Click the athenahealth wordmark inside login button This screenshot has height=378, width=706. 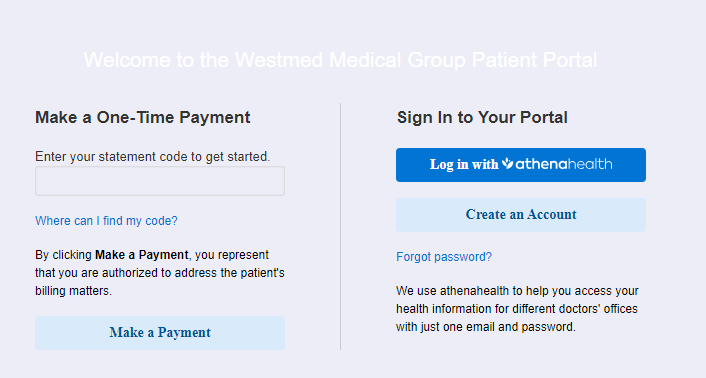click(564, 164)
